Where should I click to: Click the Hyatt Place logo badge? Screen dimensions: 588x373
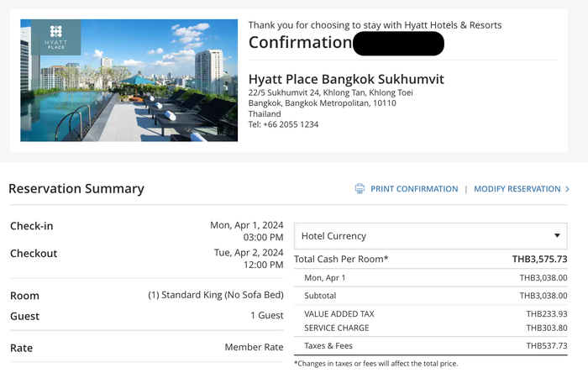coord(56,38)
